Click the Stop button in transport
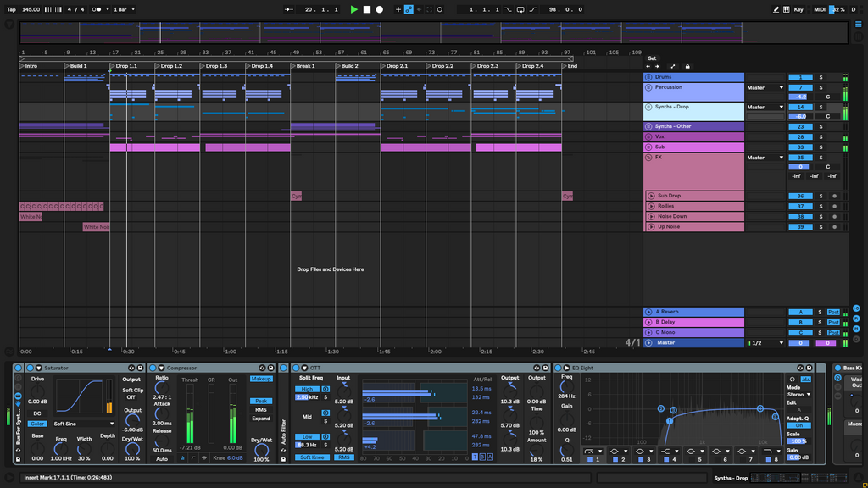This screenshot has width=868, height=488. (x=367, y=9)
